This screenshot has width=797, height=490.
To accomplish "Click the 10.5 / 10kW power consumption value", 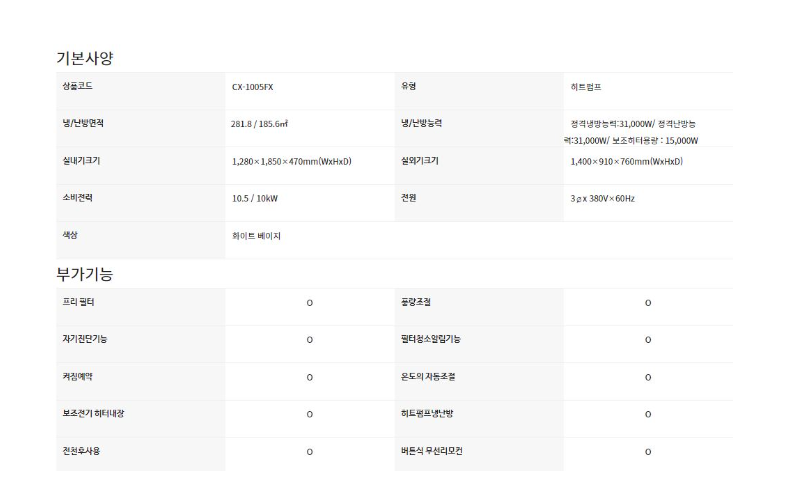I will click(254, 198).
